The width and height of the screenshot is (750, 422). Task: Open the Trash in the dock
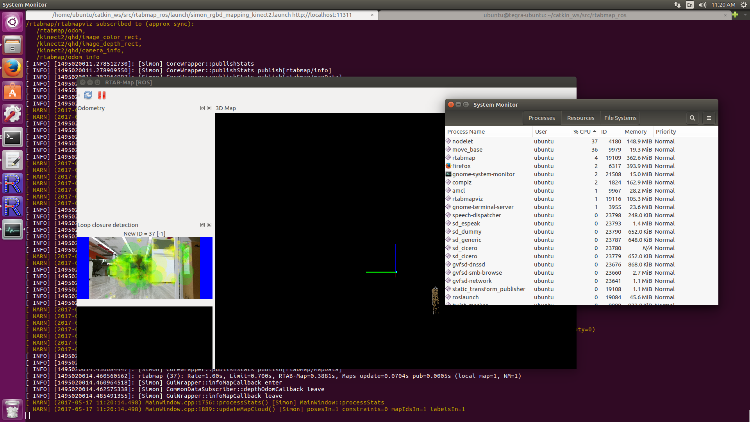[13, 408]
